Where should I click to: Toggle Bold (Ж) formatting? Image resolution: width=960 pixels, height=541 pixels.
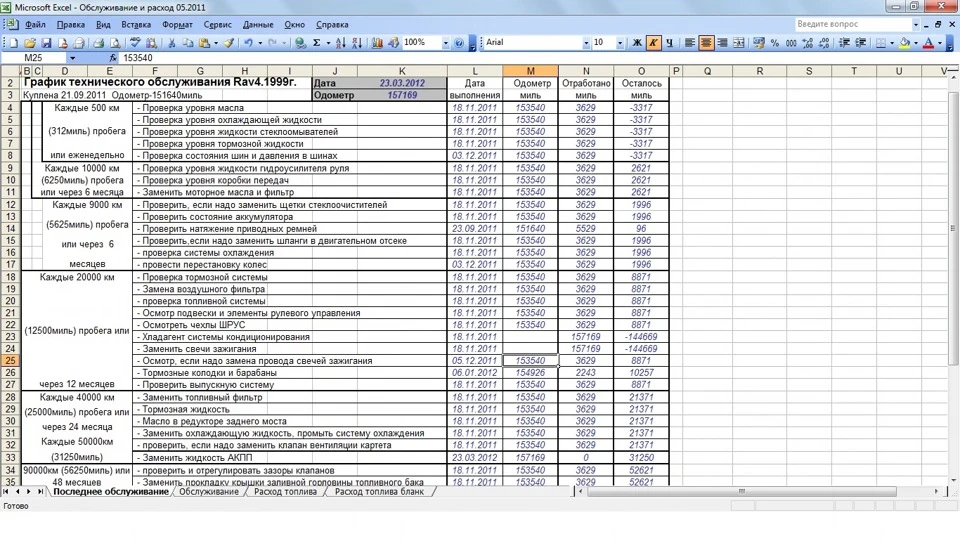tap(637, 43)
